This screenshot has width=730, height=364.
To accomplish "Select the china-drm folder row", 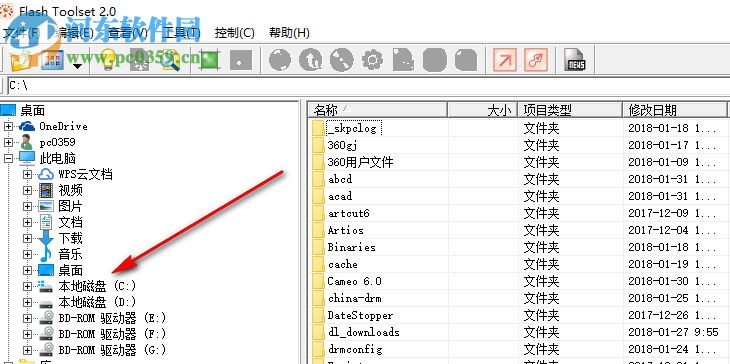I will (519, 298).
